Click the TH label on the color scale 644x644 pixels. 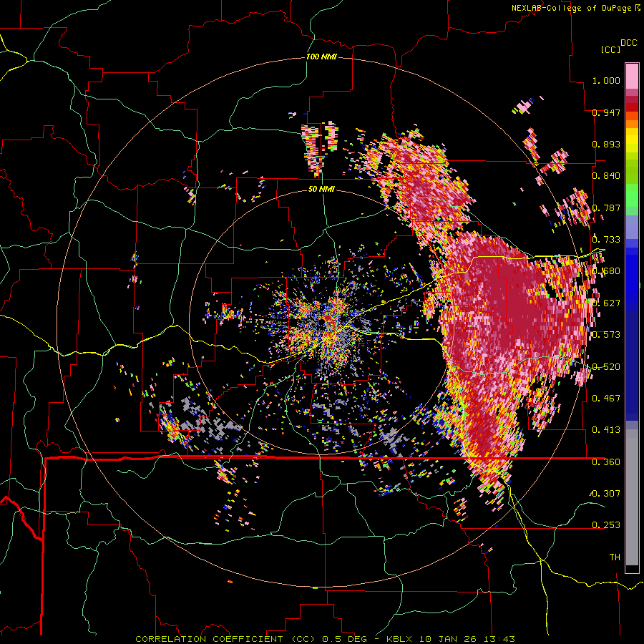coord(615,557)
